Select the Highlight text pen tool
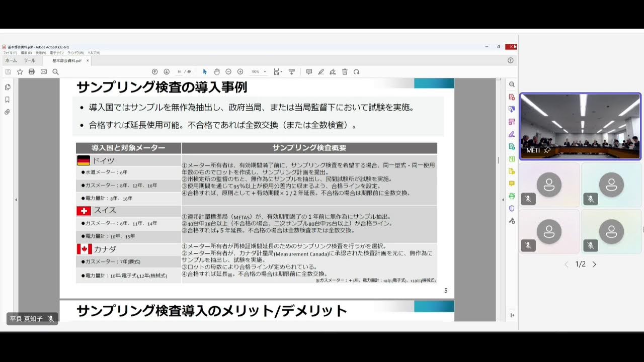 pyautogui.click(x=321, y=72)
